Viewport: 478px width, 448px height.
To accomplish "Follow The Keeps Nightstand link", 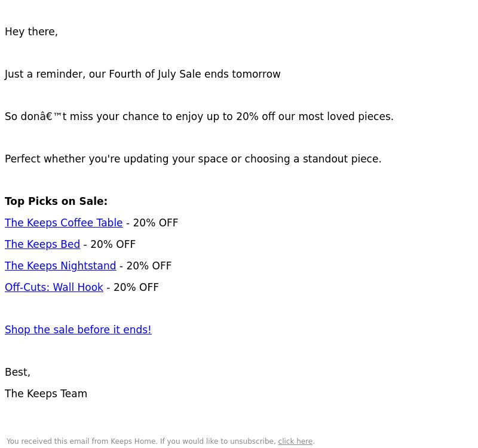I will 60,266.
